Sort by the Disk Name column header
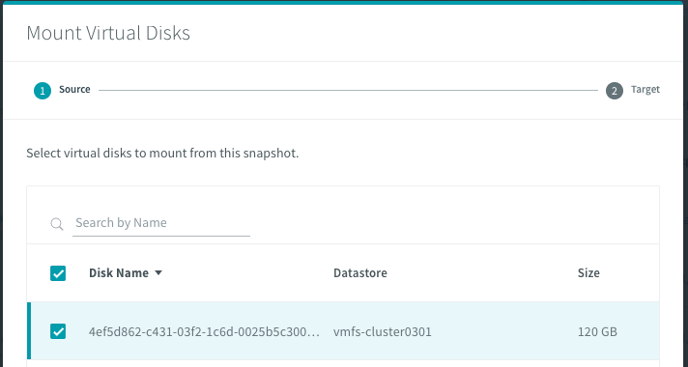Viewport: 688px width, 367px height. point(119,273)
